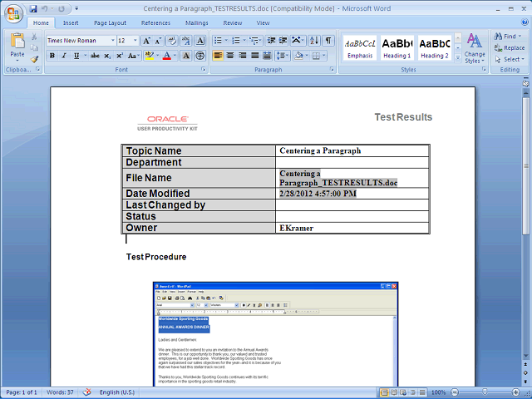This screenshot has width=532, height=399.
Task: Open Microsoft Office Word Help
Action: (525, 22)
